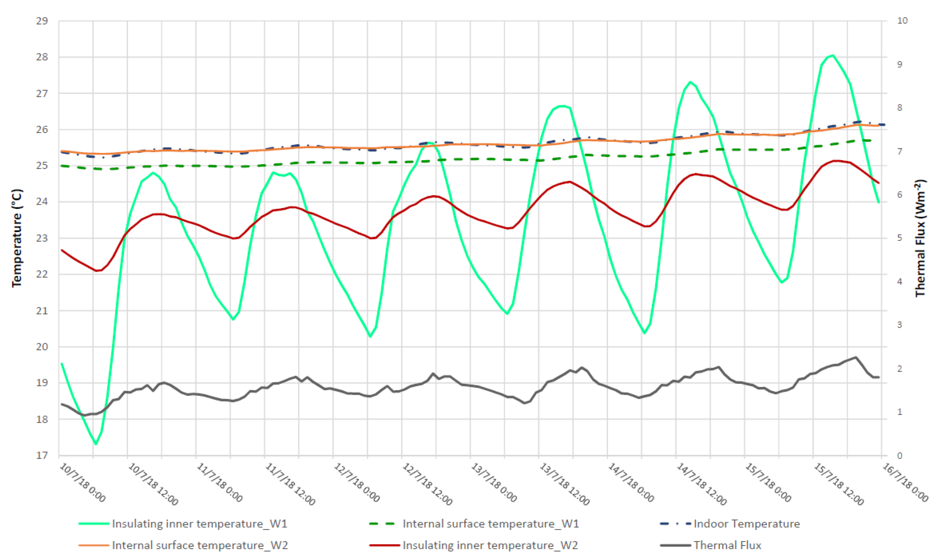Click the green curve's highest peak near 28°C
951x560 pixels.
pos(832,55)
